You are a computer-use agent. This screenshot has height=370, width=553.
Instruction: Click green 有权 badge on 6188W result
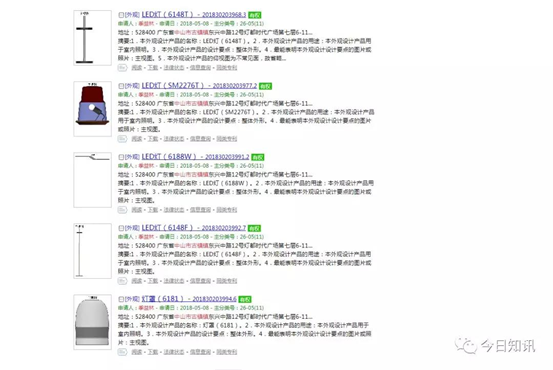tap(258, 157)
